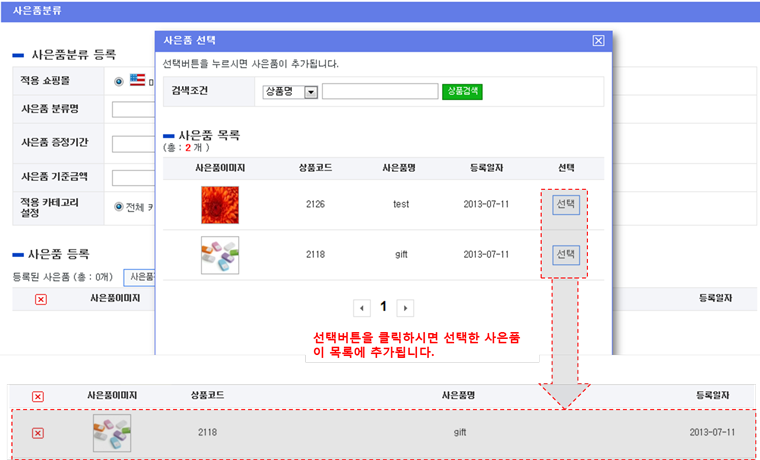This screenshot has width=760, height=460.
Task: Select the 적용 쇼핑몰 radio button
Action: pos(119,81)
